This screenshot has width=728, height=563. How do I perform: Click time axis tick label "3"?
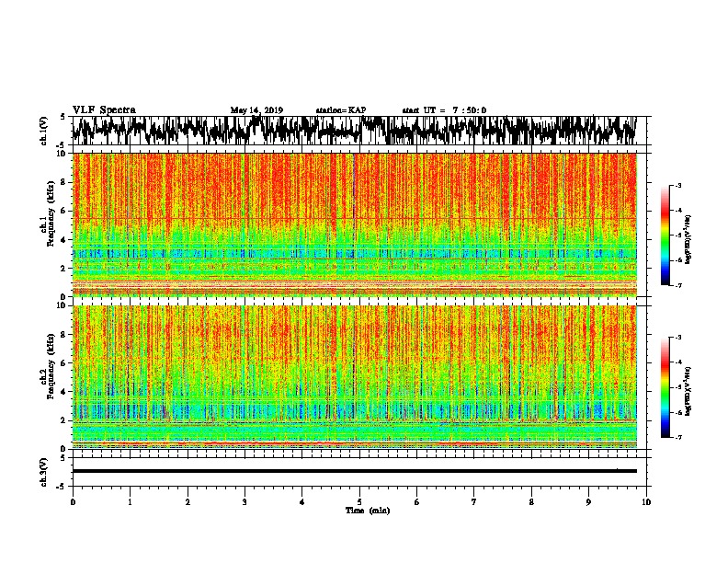pos(245,502)
